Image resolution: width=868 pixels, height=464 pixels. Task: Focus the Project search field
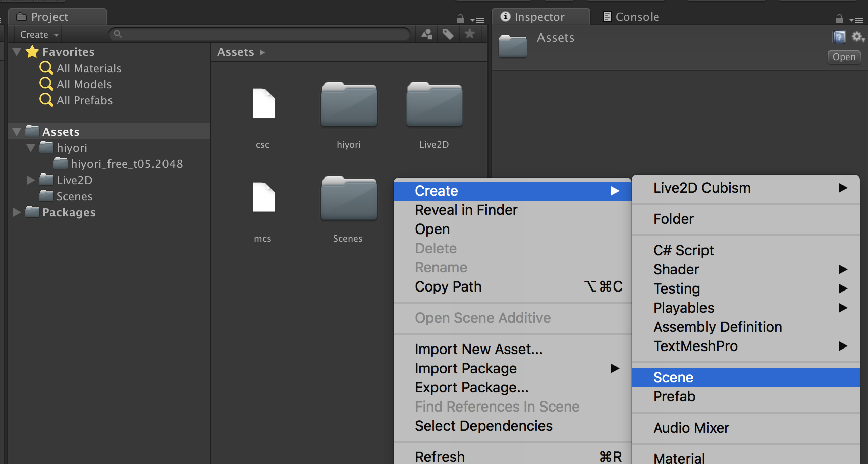pyautogui.click(x=262, y=34)
